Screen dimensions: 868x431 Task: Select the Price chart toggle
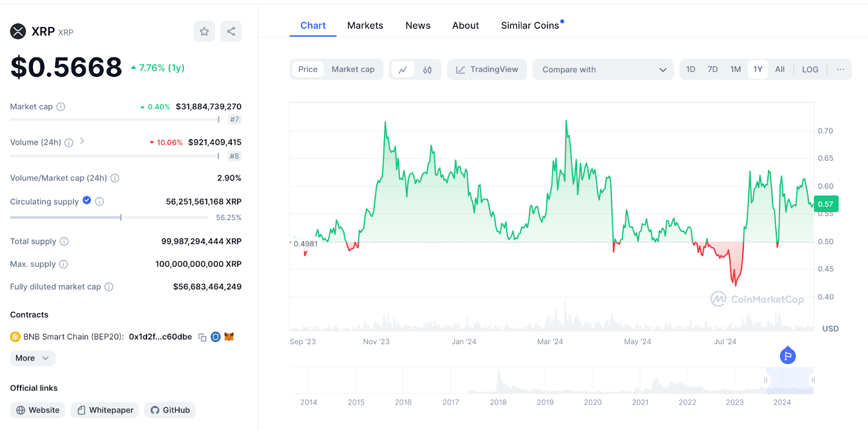click(x=308, y=69)
